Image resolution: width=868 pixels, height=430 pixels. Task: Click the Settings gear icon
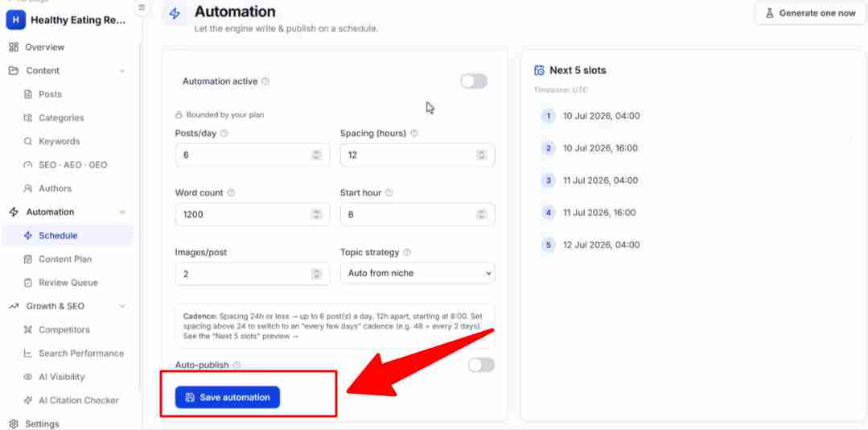(14, 424)
